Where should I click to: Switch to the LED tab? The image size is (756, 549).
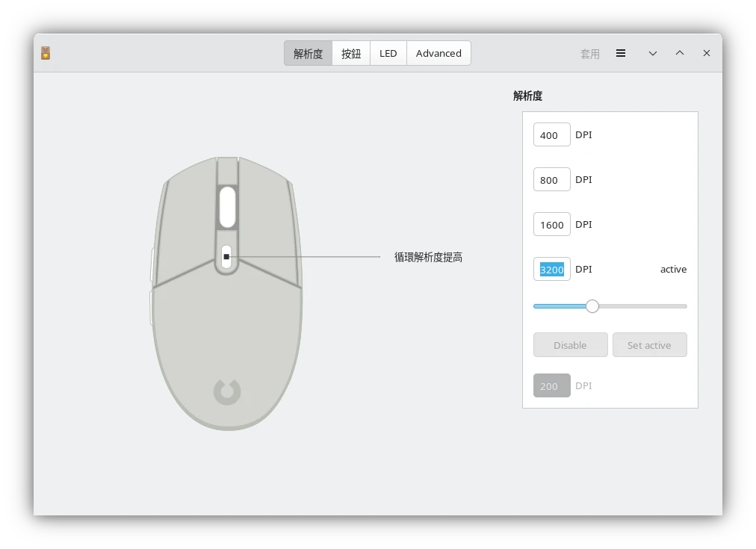pos(388,53)
